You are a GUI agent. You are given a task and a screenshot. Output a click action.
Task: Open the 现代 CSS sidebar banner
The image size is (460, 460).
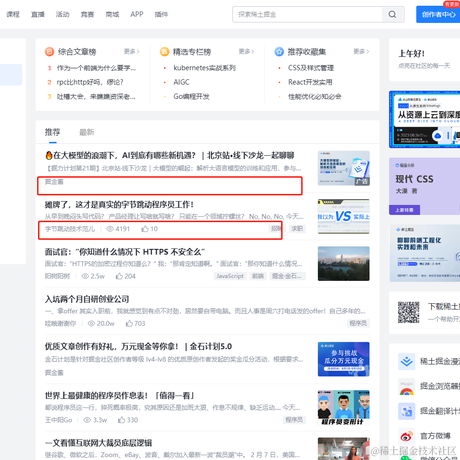pos(424,186)
